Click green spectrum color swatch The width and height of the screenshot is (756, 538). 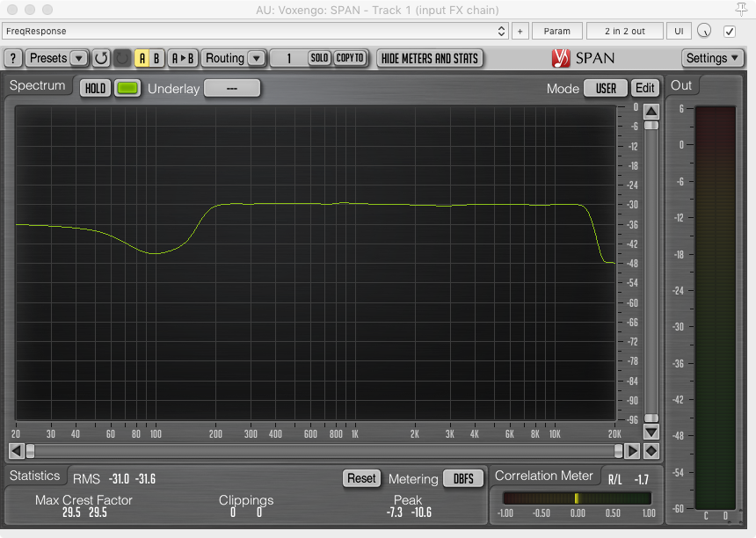point(127,88)
